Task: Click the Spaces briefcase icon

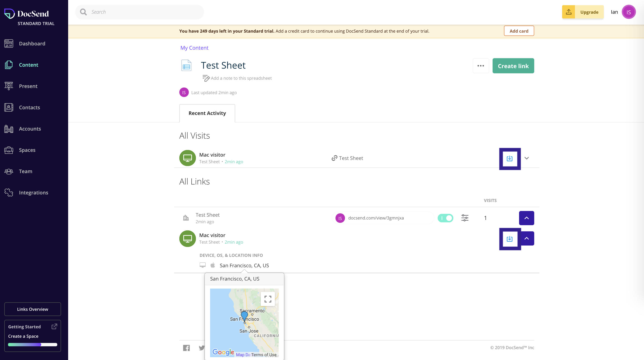Action: click(9, 150)
